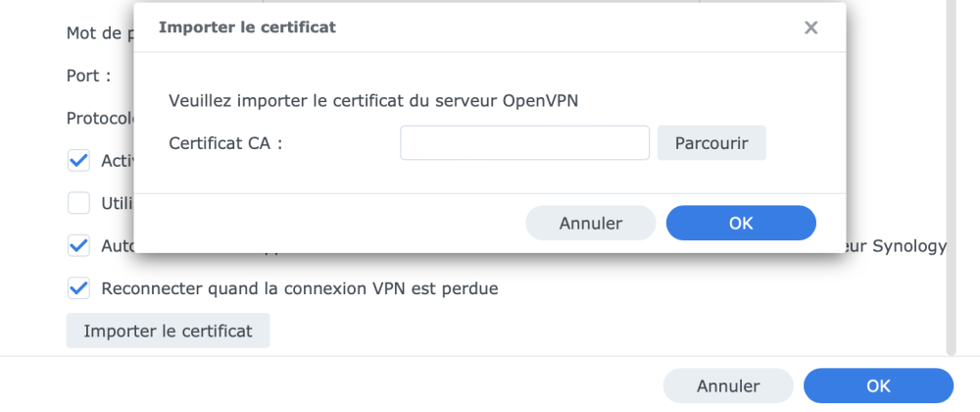
Task: Click the 'Certificat CA :' label
Action: tap(225, 143)
